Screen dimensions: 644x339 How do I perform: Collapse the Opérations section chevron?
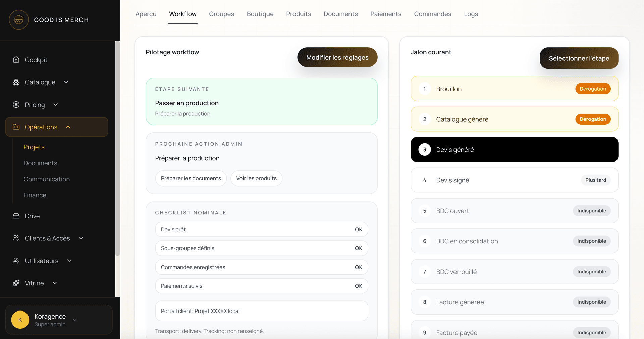pyautogui.click(x=68, y=127)
